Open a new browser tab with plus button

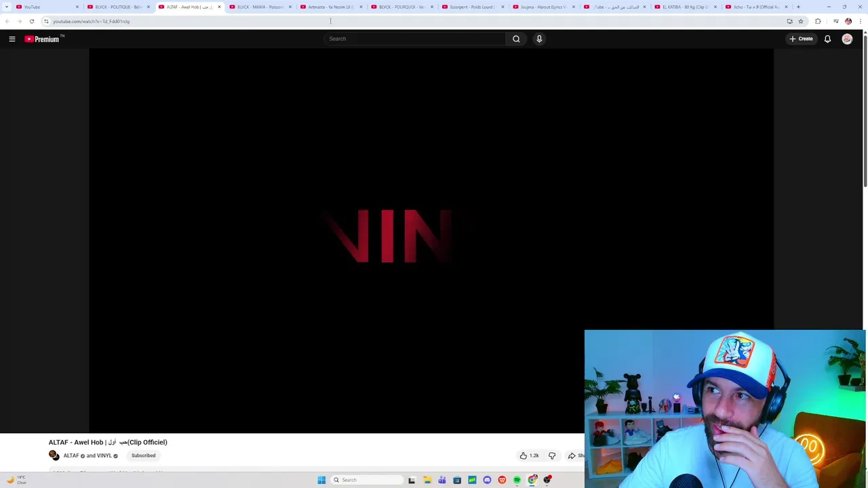tap(798, 7)
